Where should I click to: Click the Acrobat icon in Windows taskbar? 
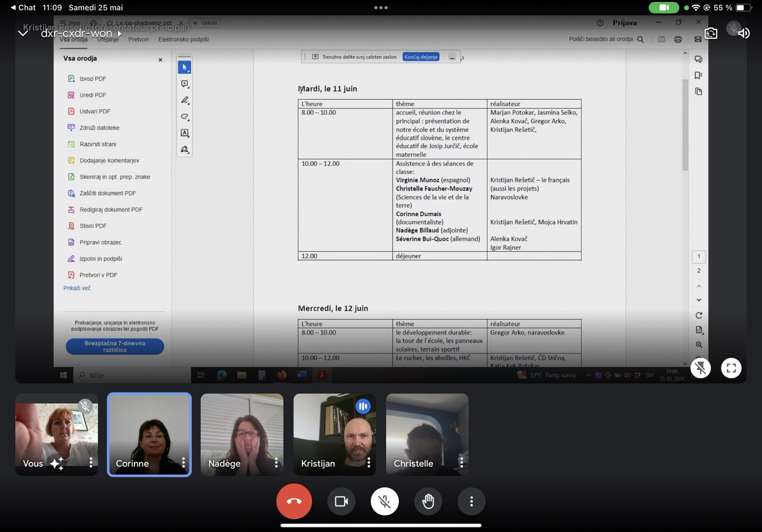click(x=322, y=375)
